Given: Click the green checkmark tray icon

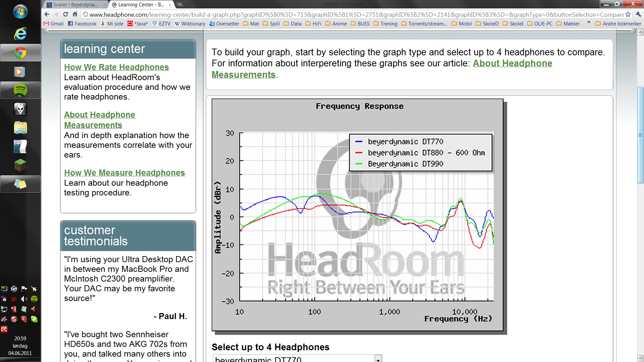Looking at the screenshot, I should tap(34, 319).
